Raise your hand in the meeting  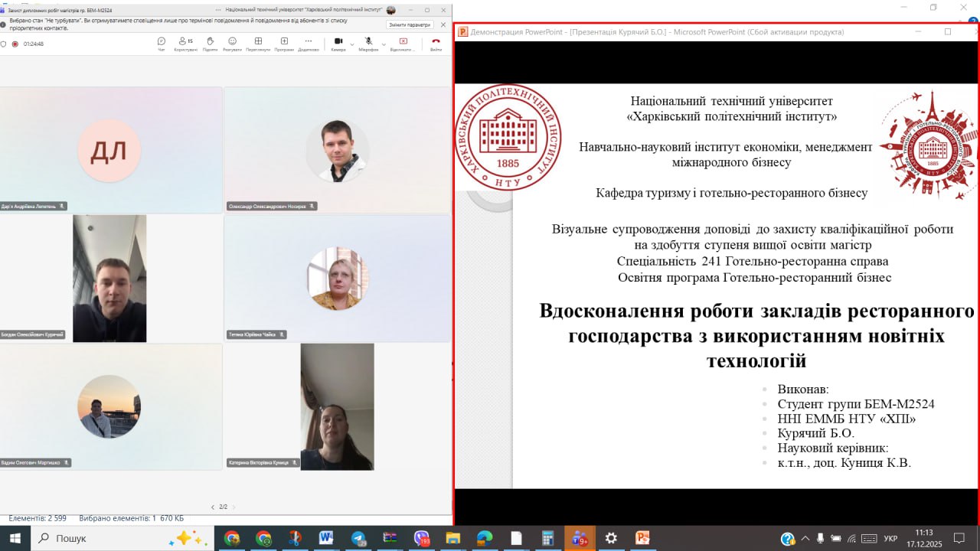coord(208,43)
